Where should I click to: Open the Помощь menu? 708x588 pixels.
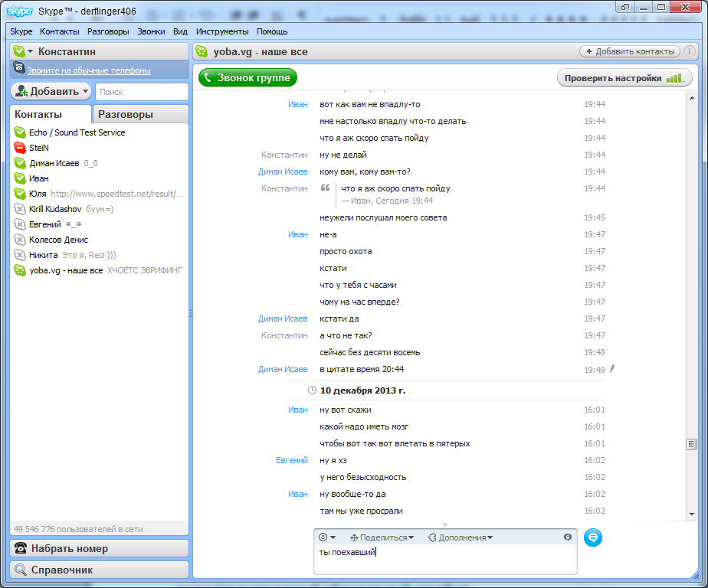272,31
